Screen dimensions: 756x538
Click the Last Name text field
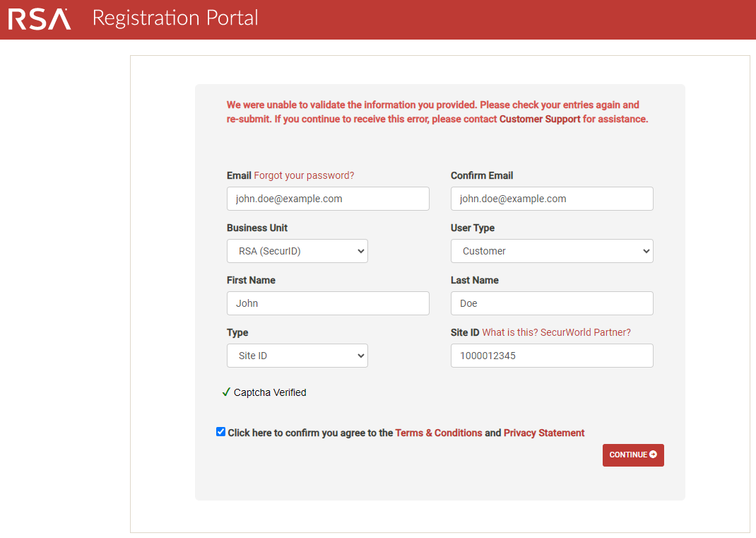pyautogui.click(x=552, y=303)
